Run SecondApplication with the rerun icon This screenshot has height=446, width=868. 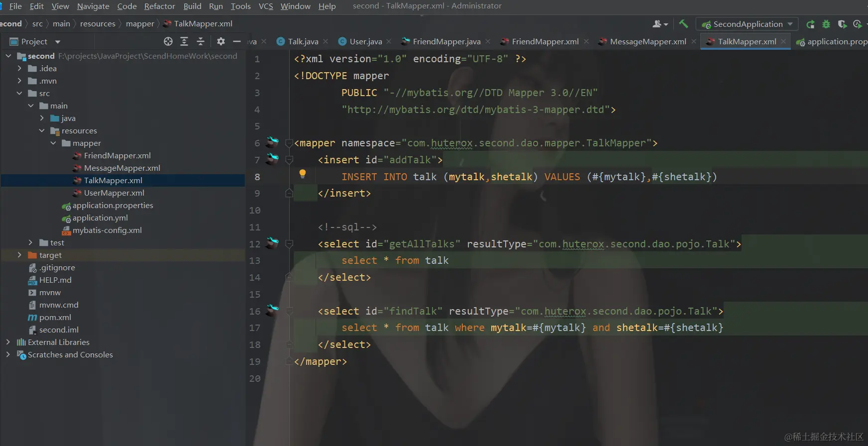pos(810,24)
